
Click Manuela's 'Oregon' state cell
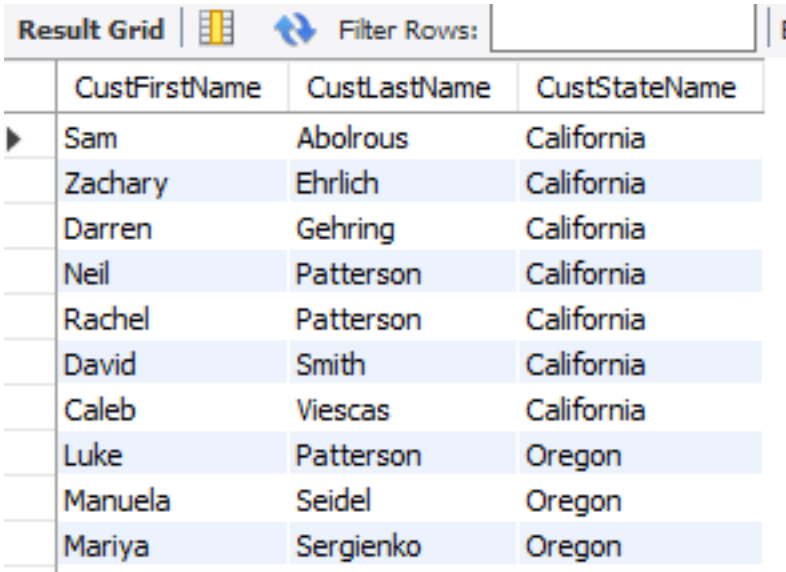[641, 499]
